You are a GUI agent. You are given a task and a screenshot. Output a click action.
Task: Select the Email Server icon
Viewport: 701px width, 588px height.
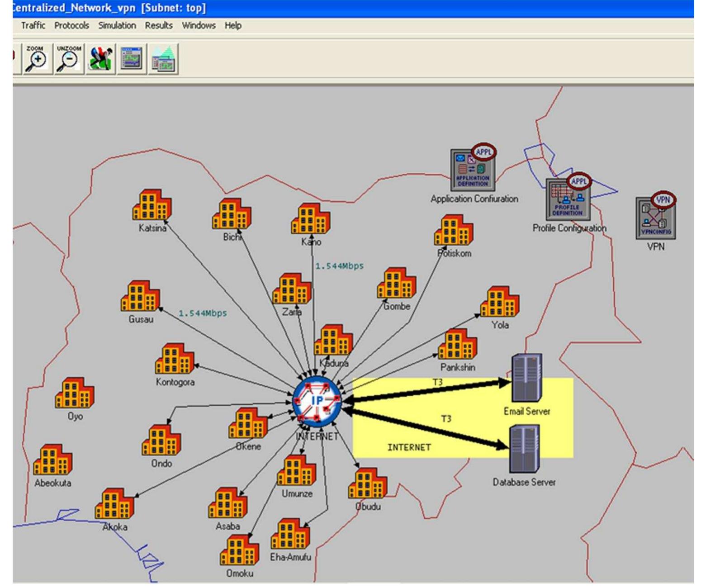click(526, 379)
